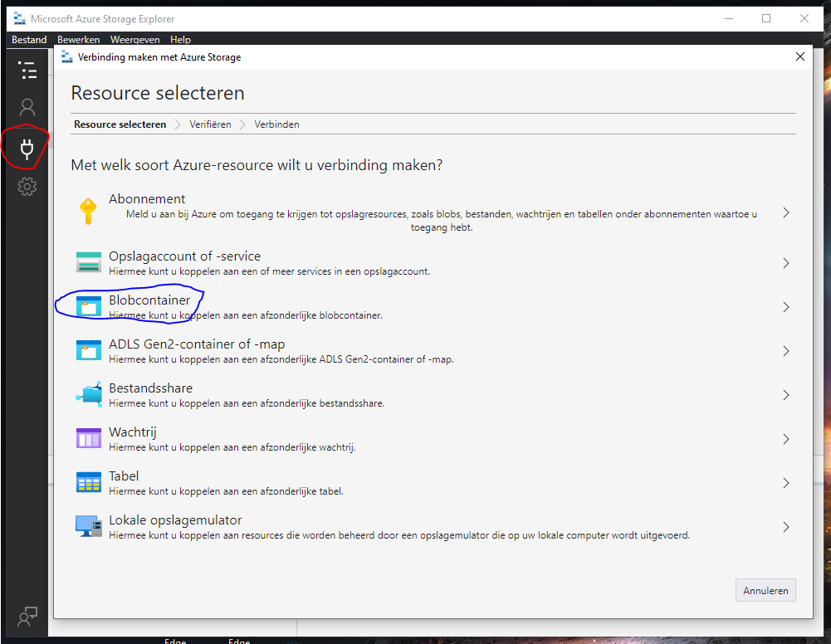Viewport: 831px width, 644px height.
Task: Maximize the Azure Storage Explorer window
Action: coord(766,18)
